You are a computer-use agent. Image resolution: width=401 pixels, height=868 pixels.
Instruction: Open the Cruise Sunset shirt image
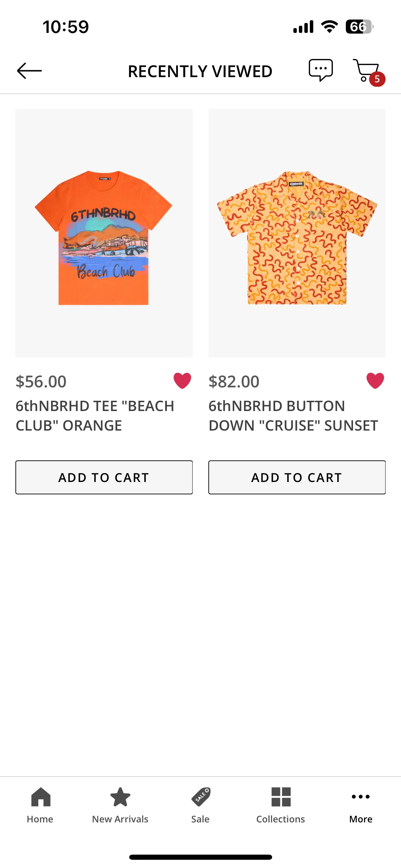[x=297, y=233]
